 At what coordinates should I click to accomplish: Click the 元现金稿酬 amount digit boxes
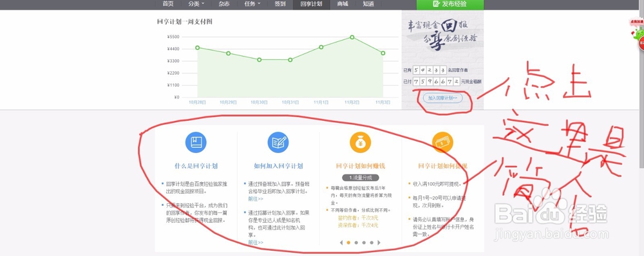pos(436,82)
